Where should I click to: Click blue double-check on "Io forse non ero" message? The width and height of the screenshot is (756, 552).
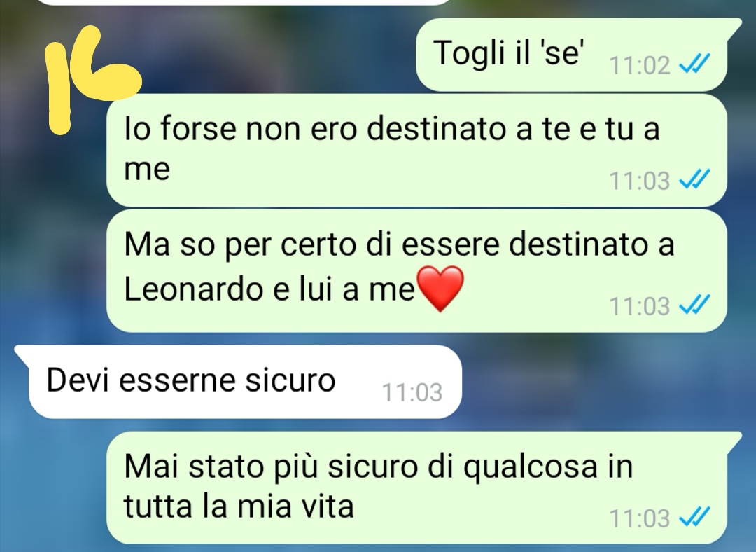[x=694, y=179]
